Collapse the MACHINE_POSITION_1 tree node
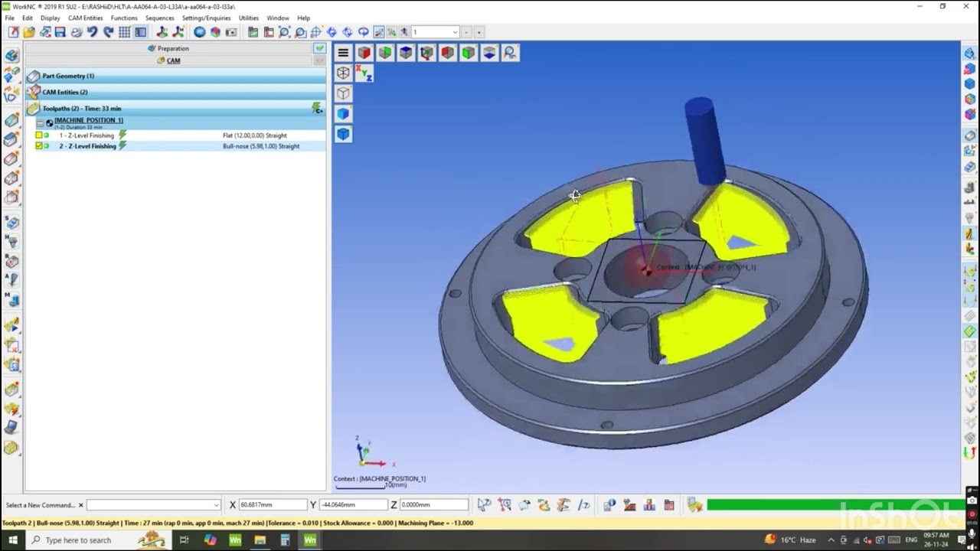Screen dimensions: 980x551 [40, 122]
